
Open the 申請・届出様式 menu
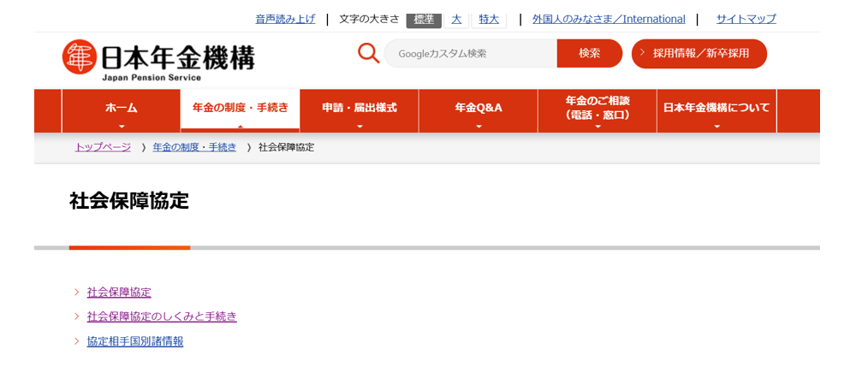[360, 110]
